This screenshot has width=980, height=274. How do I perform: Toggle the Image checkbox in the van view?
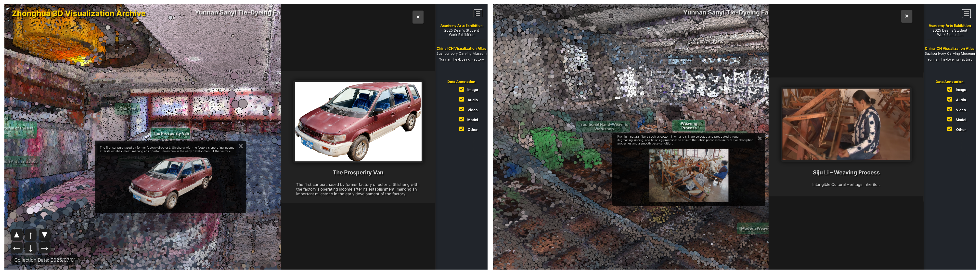coord(462,90)
